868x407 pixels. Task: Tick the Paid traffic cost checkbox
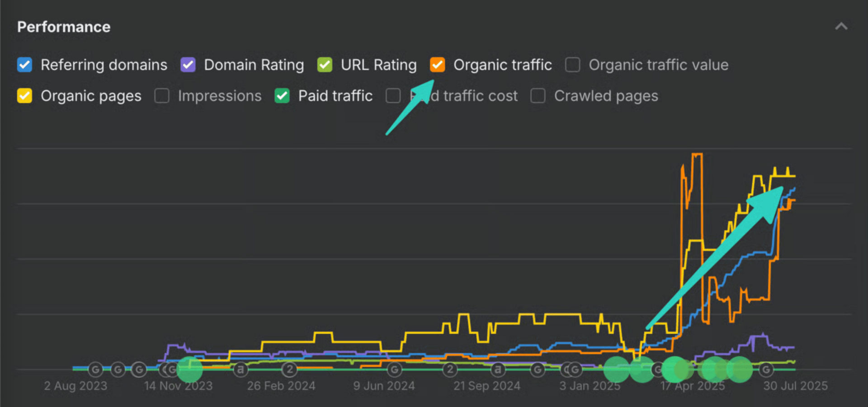[393, 96]
